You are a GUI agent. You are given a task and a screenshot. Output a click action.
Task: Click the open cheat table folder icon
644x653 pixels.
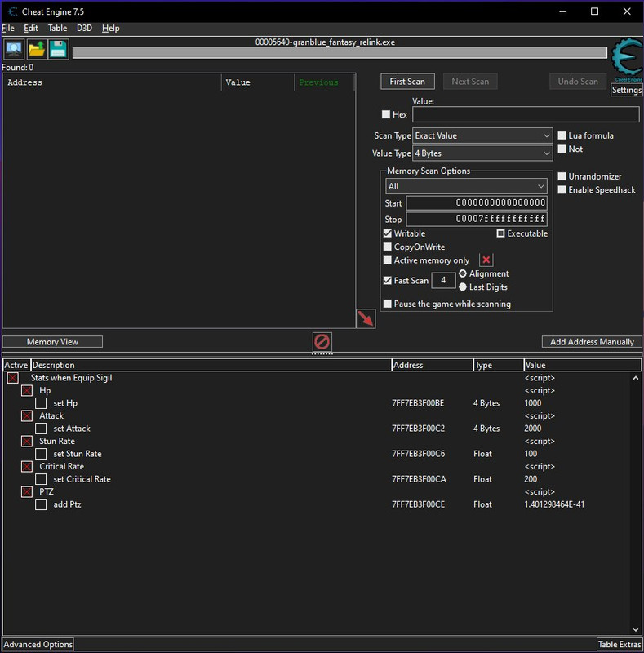pos(37,50)
